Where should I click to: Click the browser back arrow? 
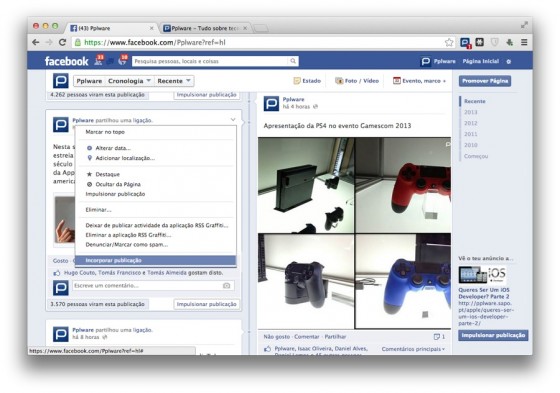(x=36, y=43)
